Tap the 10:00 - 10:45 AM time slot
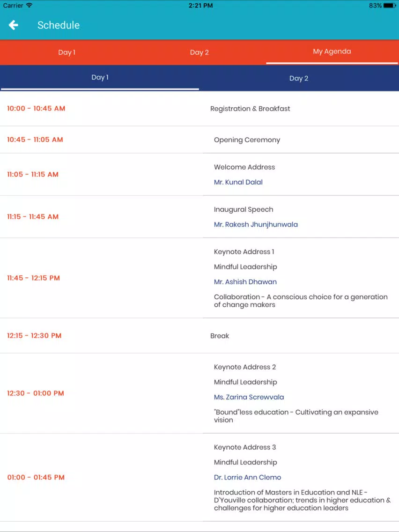 point(36,109)
